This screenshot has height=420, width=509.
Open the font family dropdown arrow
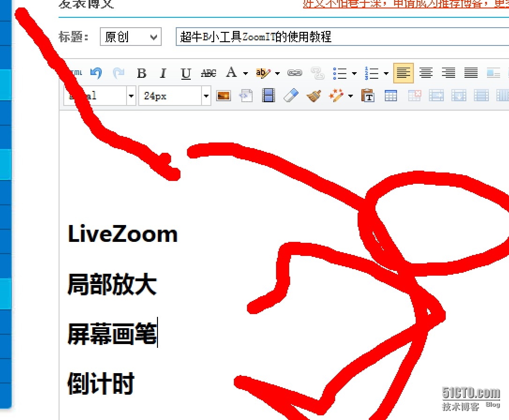[x=131, y=96]
